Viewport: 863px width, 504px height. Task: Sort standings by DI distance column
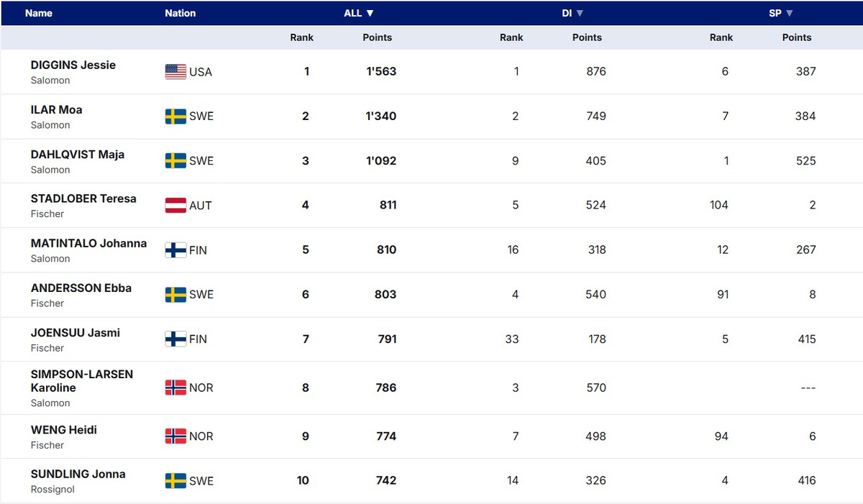(x=572, y=13)
